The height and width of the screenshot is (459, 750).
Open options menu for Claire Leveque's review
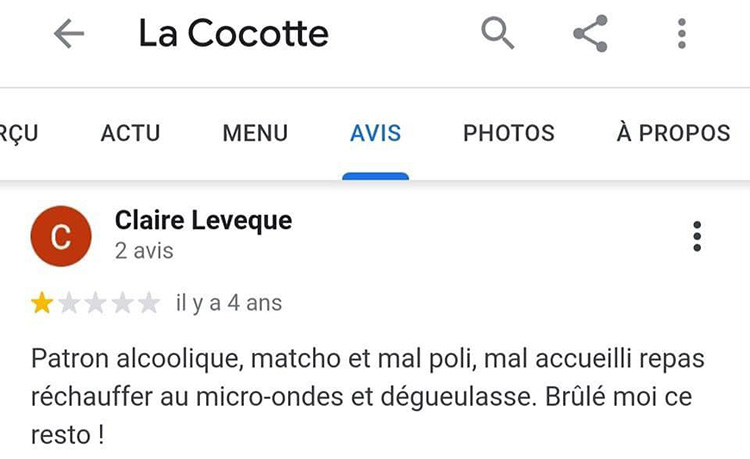pyautogui.click(x=697, y=236)
